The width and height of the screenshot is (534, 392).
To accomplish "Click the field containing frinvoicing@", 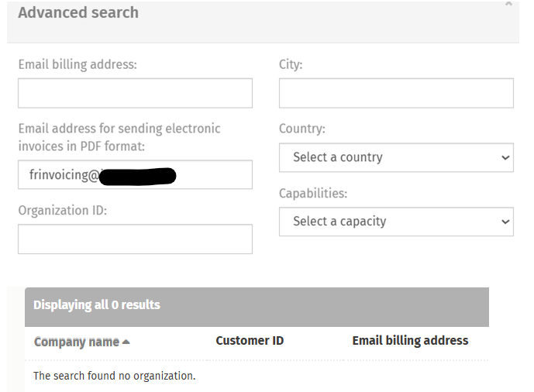I will pos(135,174).
